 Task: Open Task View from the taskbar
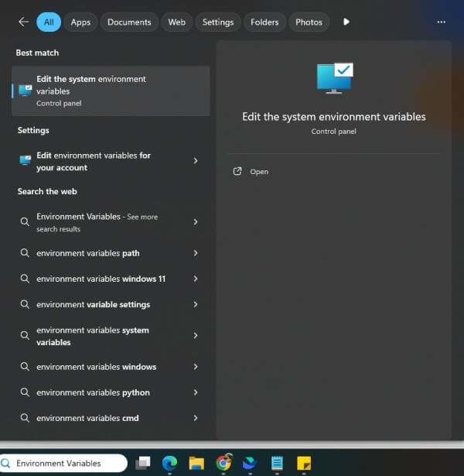point(143,463)
